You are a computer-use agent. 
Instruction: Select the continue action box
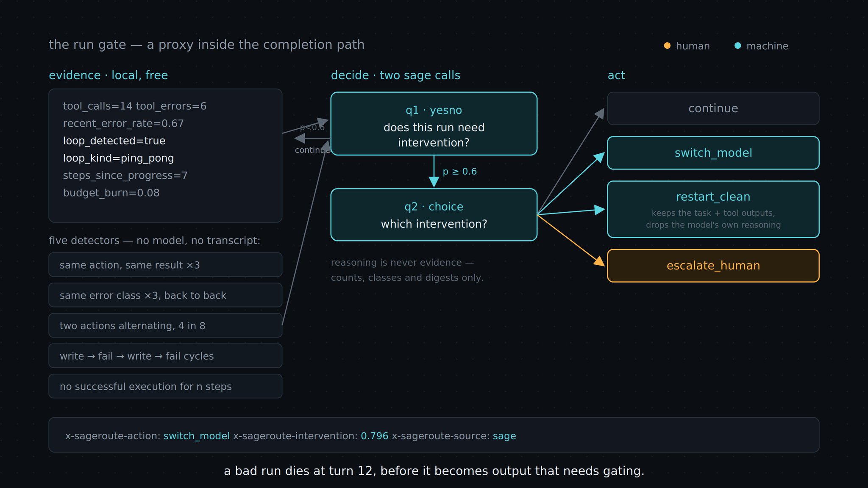713,108
